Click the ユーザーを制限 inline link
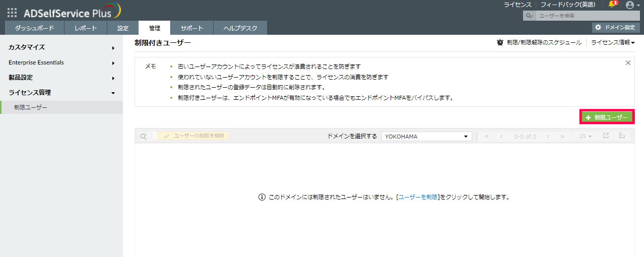 [x=418, y=198]
